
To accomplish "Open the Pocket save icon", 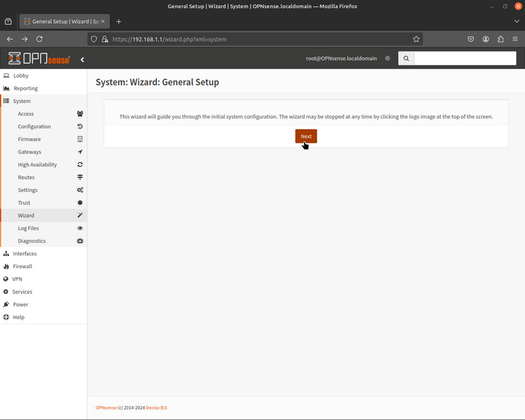I will coord(471,39).
